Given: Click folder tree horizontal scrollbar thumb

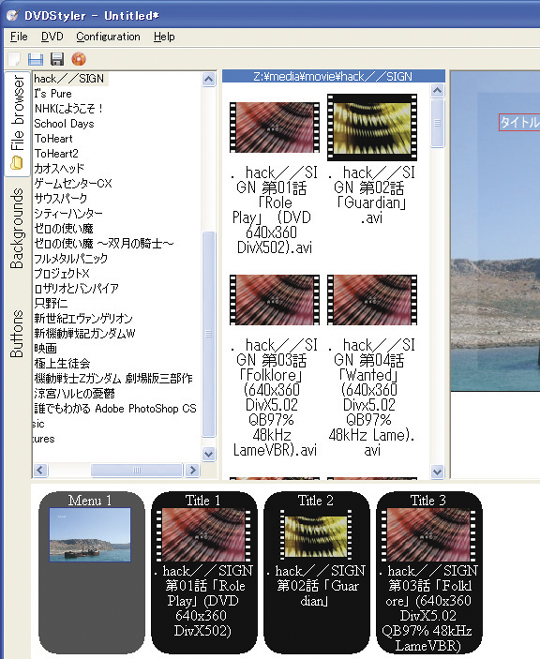Looking at the screenshot, I should (137, 470).
